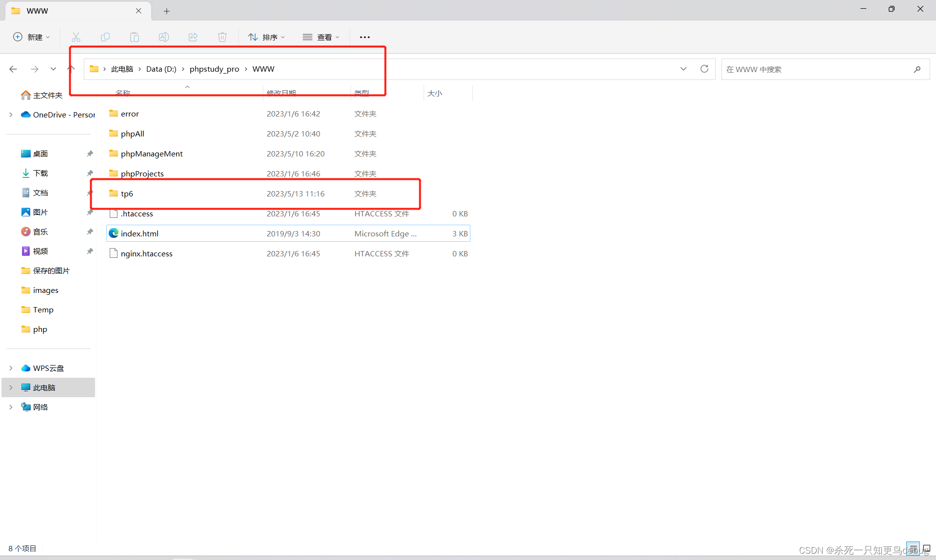Click the Paste icon
Image resolution: width=936 pixels, height=560 pixels.
[x=135, y=37]
